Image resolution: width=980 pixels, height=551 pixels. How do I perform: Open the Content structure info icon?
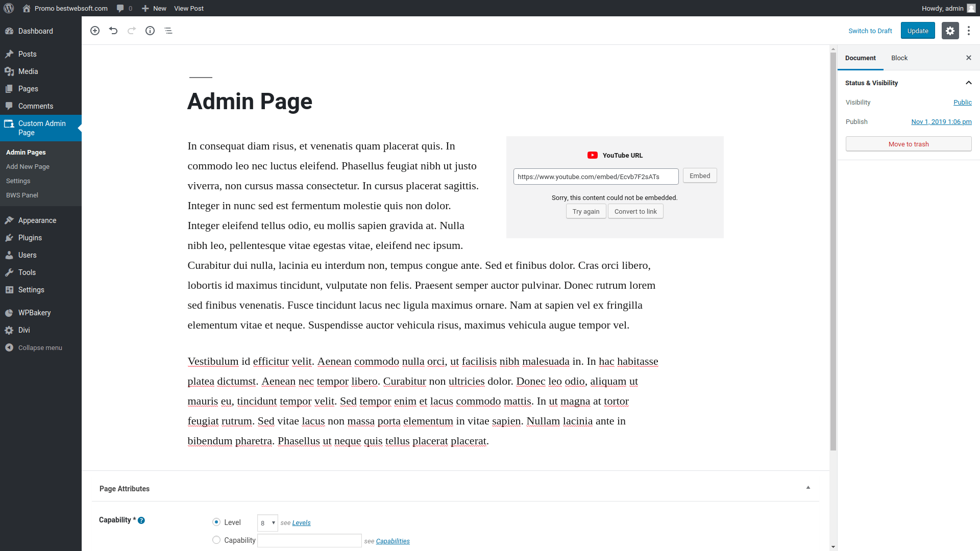point(150,31)
